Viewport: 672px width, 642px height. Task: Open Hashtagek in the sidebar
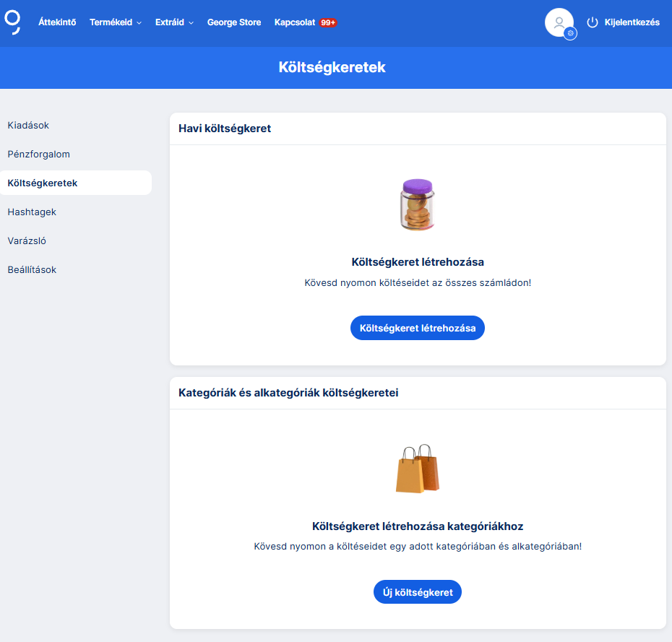32,212
